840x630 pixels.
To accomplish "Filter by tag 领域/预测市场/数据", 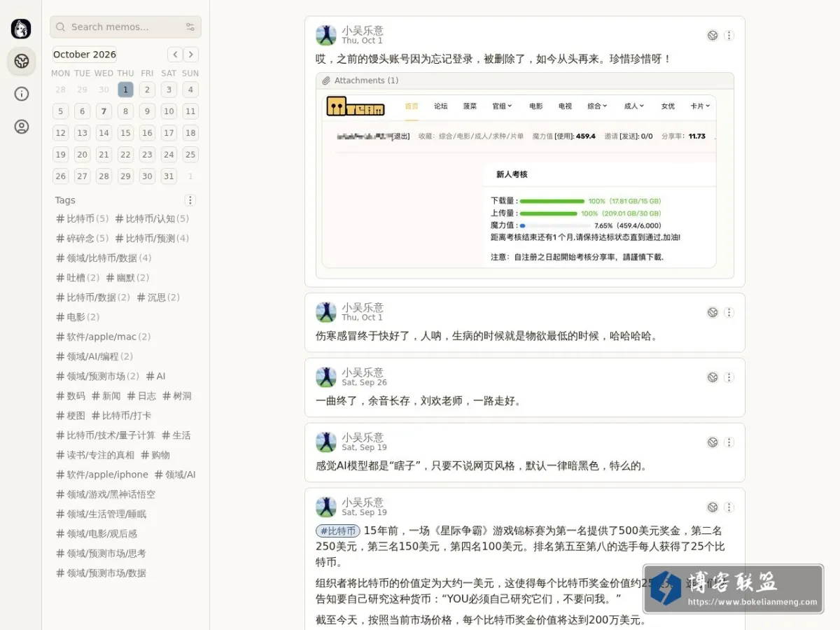I will click(x=101, y=573).
